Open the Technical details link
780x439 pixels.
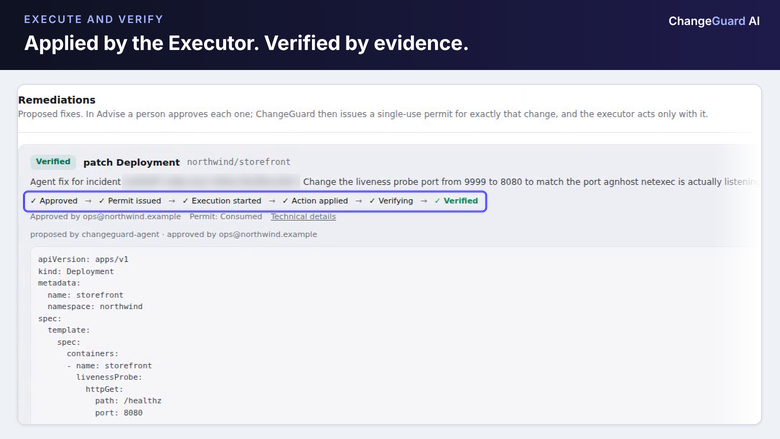point(303,217)
